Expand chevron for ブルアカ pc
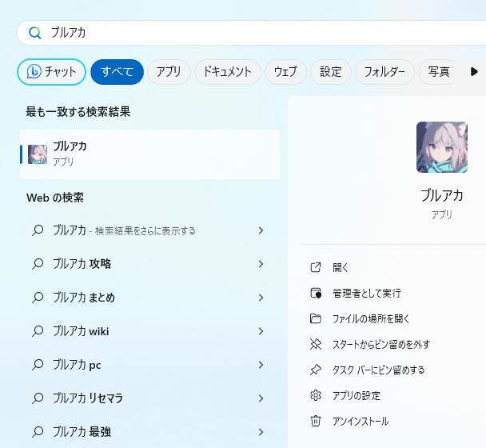The image size is (486, 448). point(261,365)
